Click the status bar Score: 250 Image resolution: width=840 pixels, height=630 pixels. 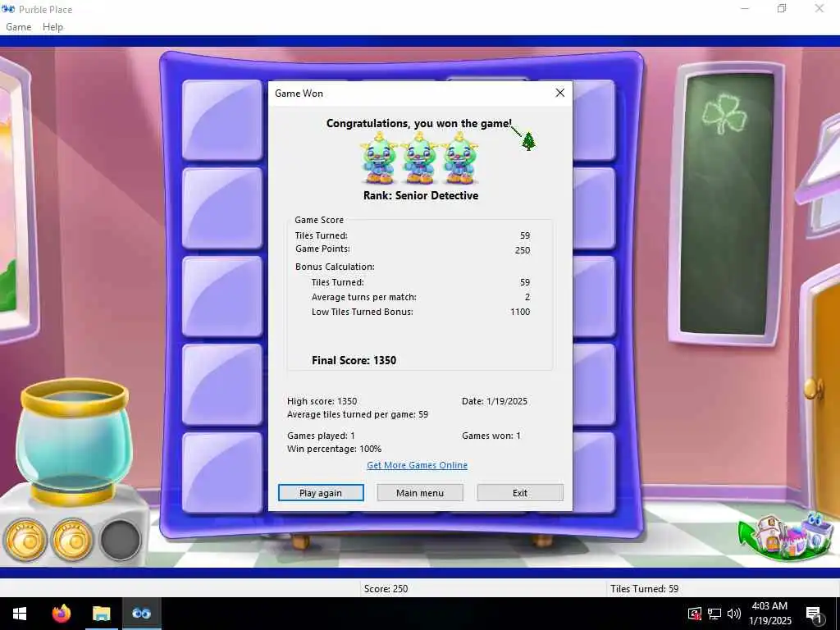click(x=386, y=588)
